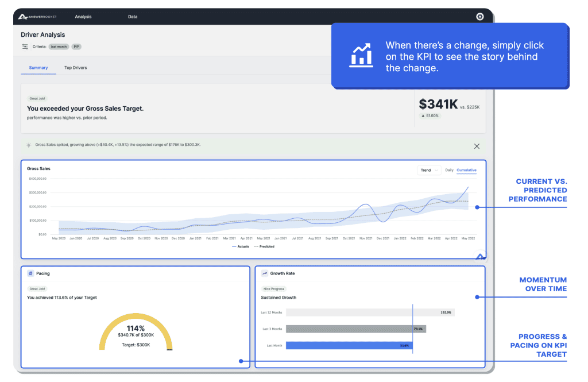The height and width of the screenshot is (382, 588).
Task: Open Settings via the gear icon
Action: [x=480, y=16]
